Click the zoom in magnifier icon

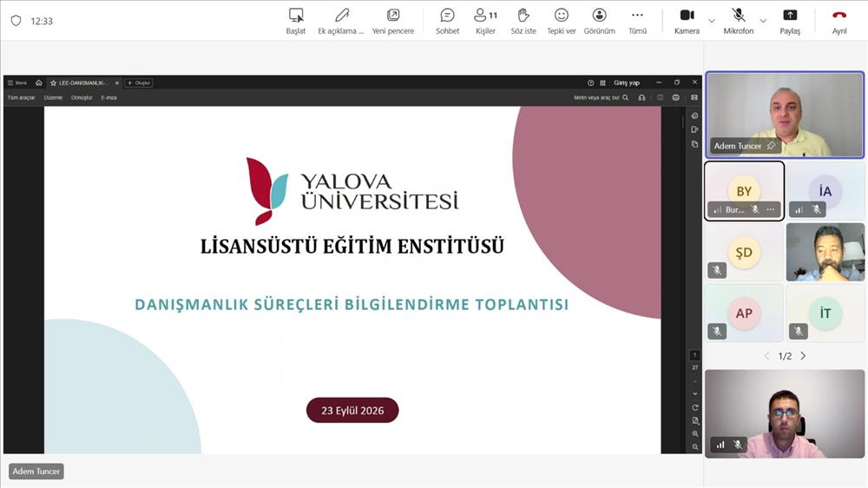click(x=694, y=433)
